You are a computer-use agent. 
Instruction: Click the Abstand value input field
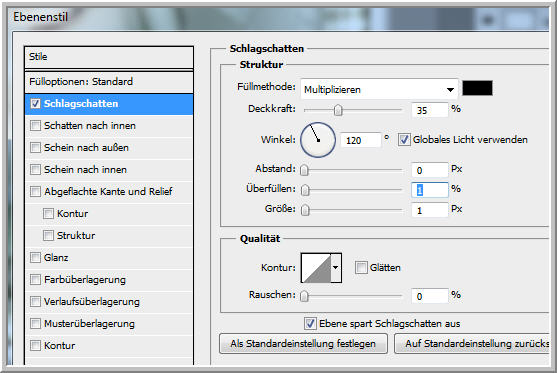pyautogui.click(x=429, y=170)
